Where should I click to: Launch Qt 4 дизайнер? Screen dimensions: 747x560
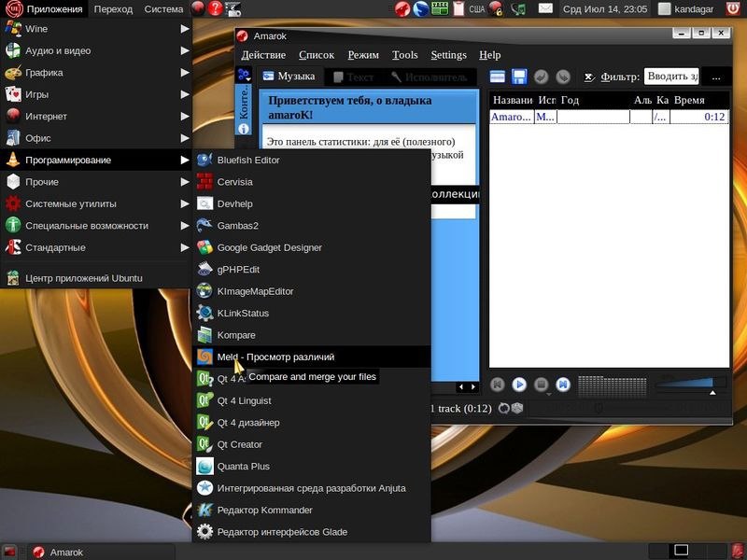pos(312,423)
